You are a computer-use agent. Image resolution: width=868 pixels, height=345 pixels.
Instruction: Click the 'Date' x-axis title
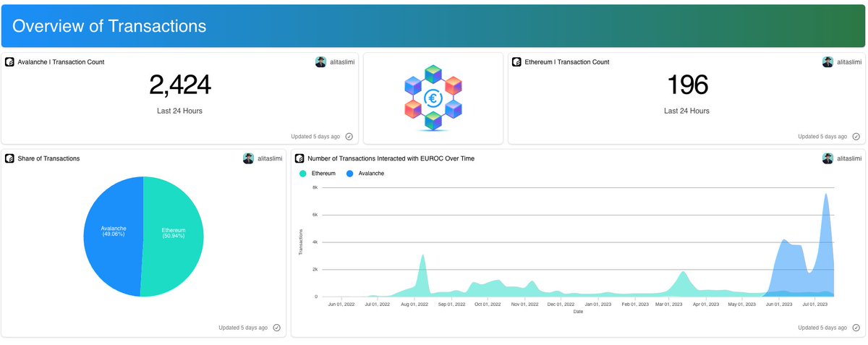pyautogui.click(x=578, y=312)
